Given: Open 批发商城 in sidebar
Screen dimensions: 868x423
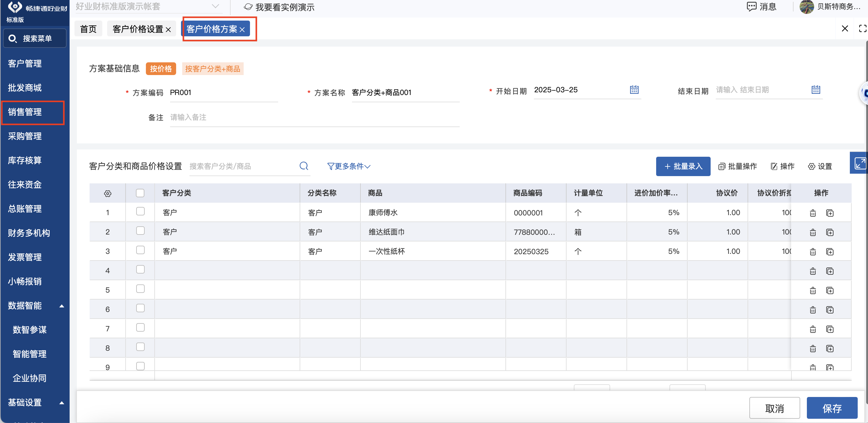Looking at the screenshot, I should tap(25, 88).
